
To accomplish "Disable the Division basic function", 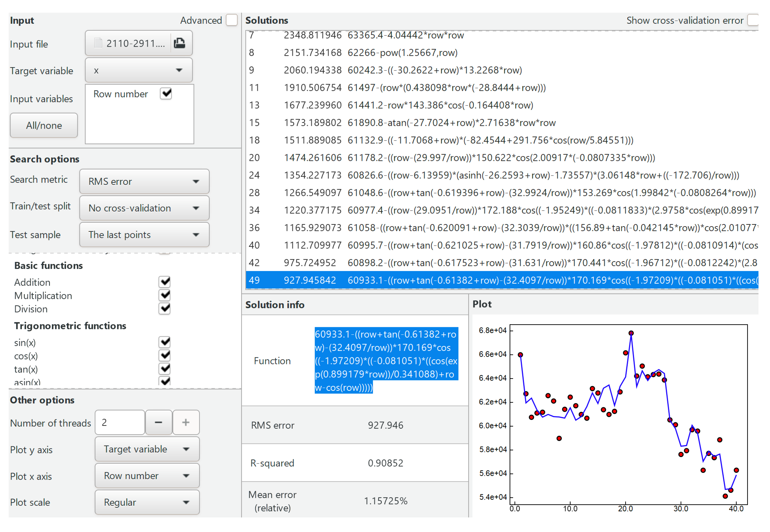I will (164, 309).
